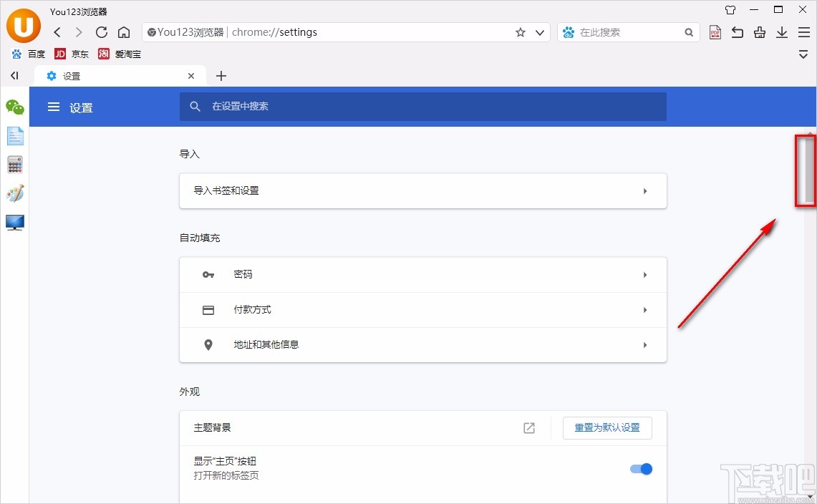Open the browser hamburger menu
This screenshot has height=504, width=817.
[803, 32]
